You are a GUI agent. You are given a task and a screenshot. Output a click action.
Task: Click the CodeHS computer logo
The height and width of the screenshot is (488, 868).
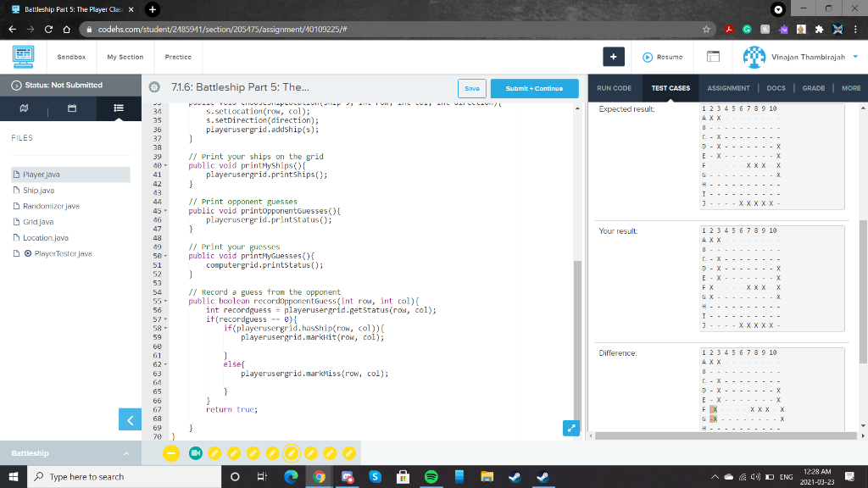23,57
